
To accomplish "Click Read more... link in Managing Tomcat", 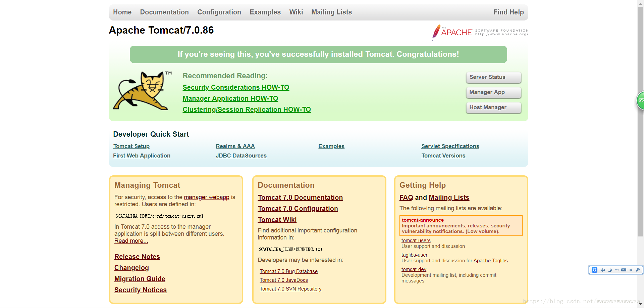I will pos(131,241).
